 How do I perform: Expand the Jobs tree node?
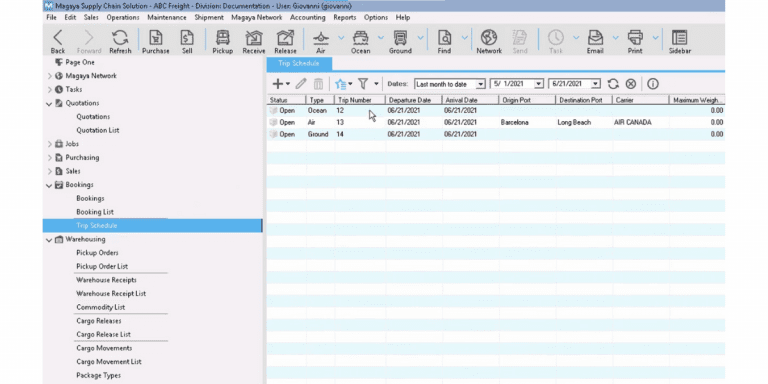click(x=49, y=144)
